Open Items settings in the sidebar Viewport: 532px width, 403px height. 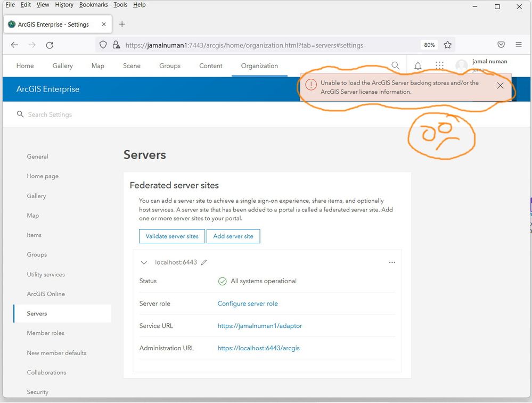(34, 235)
